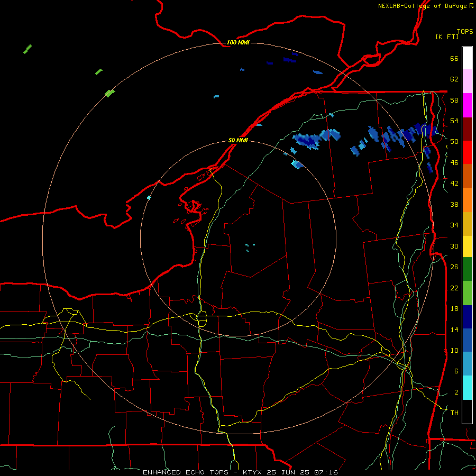
Task: Click the dark red (maroon) legend swatch
Action: click(467, 129)
